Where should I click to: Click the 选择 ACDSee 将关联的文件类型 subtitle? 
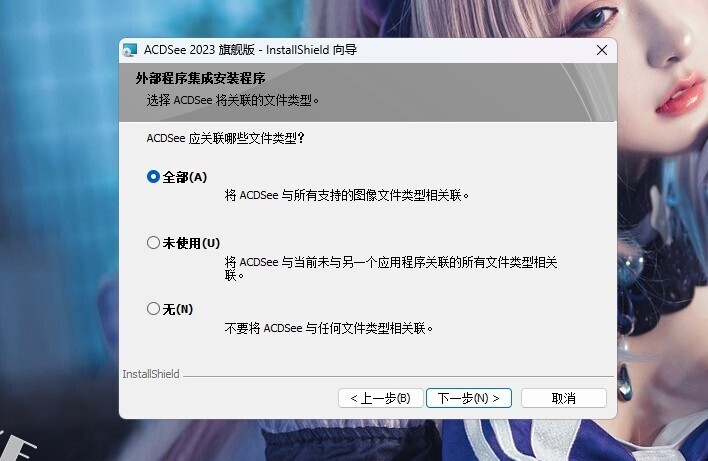tap(233, 100)
